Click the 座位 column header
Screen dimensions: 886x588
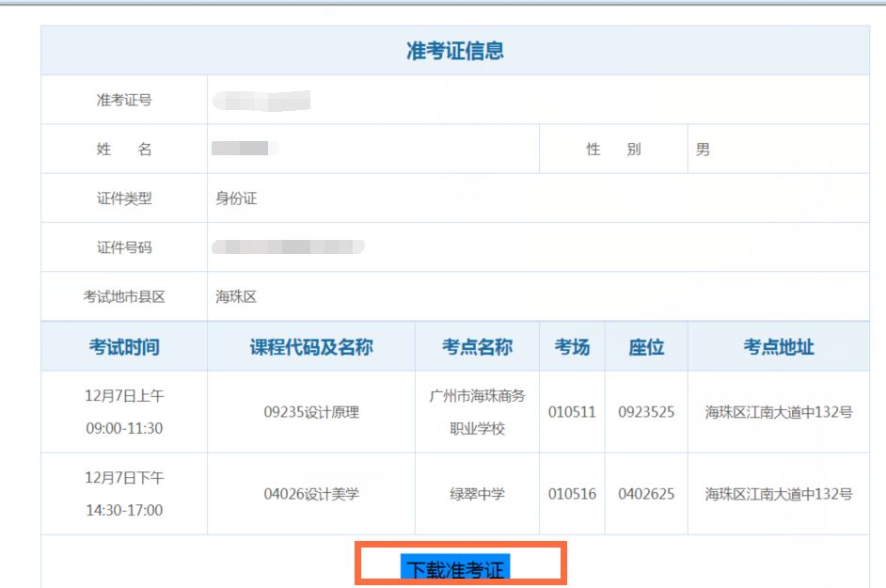(646, 347)
